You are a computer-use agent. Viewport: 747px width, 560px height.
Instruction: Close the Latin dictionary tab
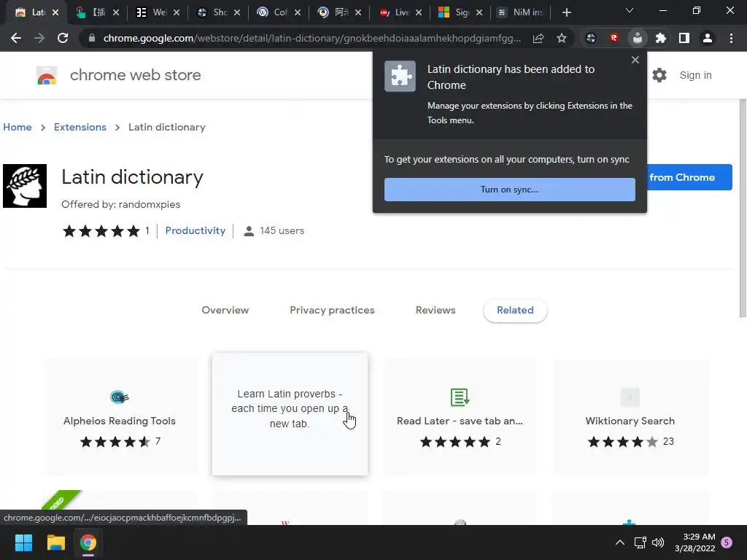[x=55, y=13]
